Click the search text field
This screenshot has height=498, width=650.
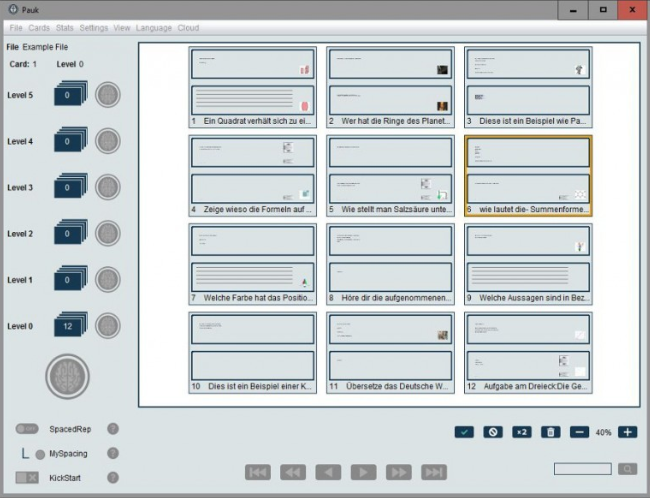pos(582,469)
